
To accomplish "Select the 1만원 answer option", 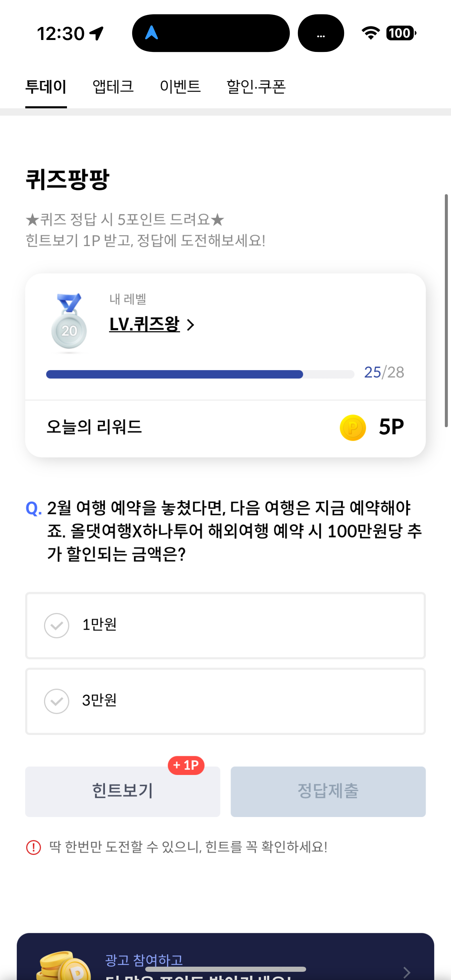I will (x=225, y=625).
